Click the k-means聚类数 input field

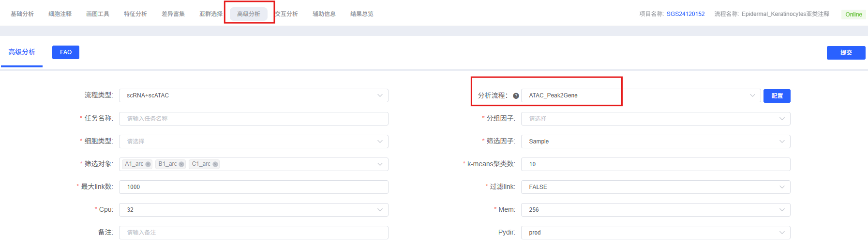click(x=655, y=164)
